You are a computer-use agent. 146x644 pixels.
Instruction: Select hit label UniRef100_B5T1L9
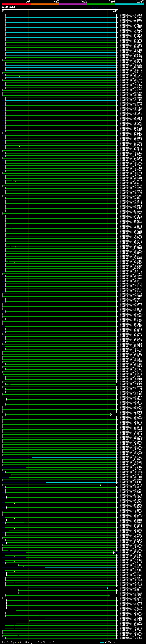click(x=131, y=323)
